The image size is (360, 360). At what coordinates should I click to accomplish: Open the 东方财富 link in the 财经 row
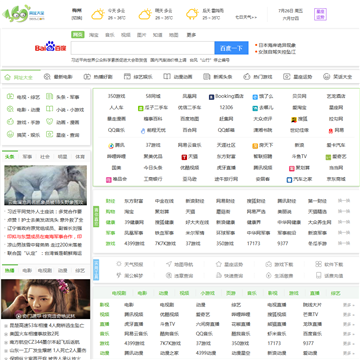[x=134, y=201]
